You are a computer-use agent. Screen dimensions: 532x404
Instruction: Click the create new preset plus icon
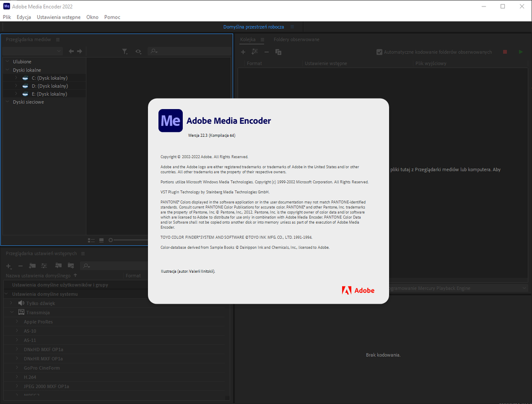click(9, 266)
